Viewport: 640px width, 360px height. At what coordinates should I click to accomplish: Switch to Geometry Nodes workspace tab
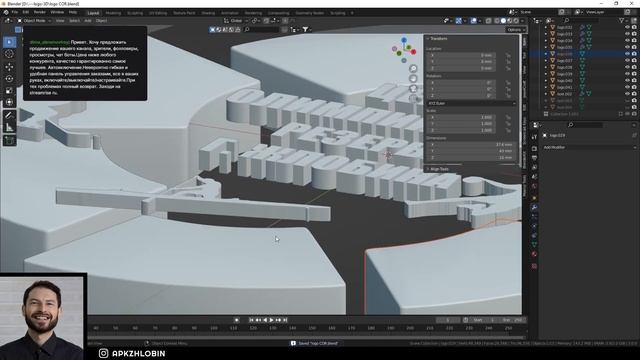[x=309, y=13]
